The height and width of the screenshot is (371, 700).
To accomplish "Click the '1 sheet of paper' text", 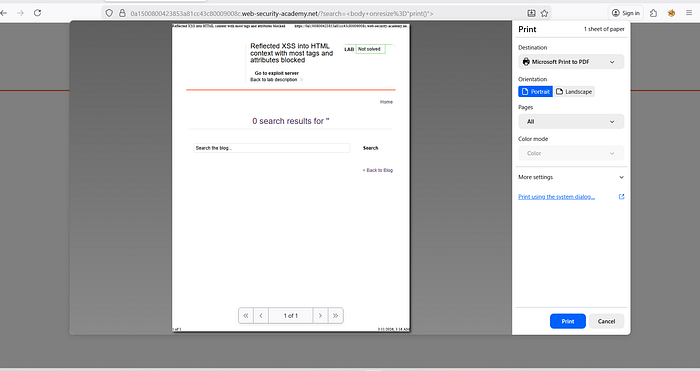I will pos(604,29).
